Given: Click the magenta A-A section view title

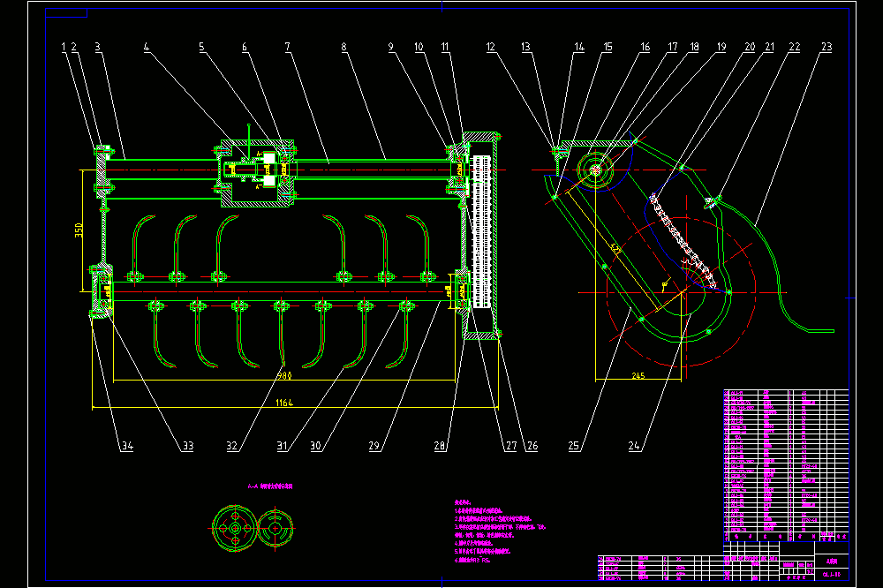Looking at the screenshot, I should [x=270, y=486].
